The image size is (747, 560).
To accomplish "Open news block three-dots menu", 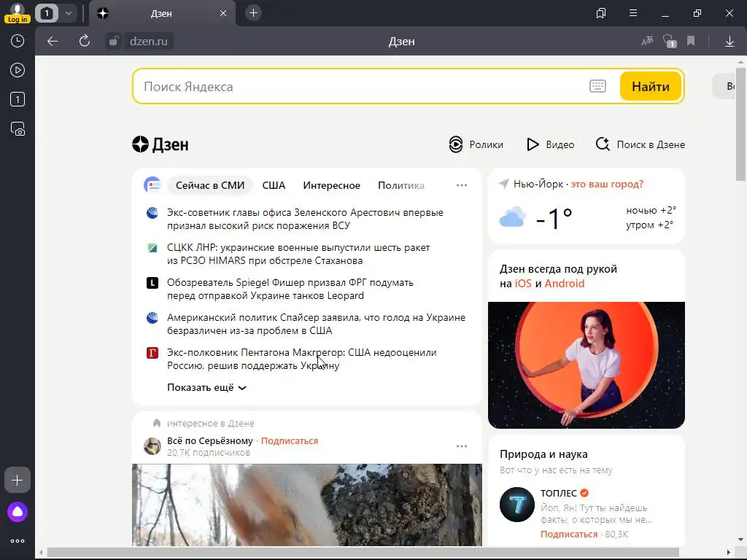I will point(462,185).
